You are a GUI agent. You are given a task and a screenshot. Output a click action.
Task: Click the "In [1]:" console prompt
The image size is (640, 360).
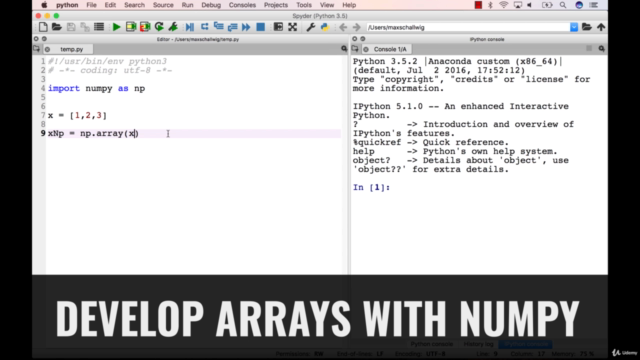(371, 187)
